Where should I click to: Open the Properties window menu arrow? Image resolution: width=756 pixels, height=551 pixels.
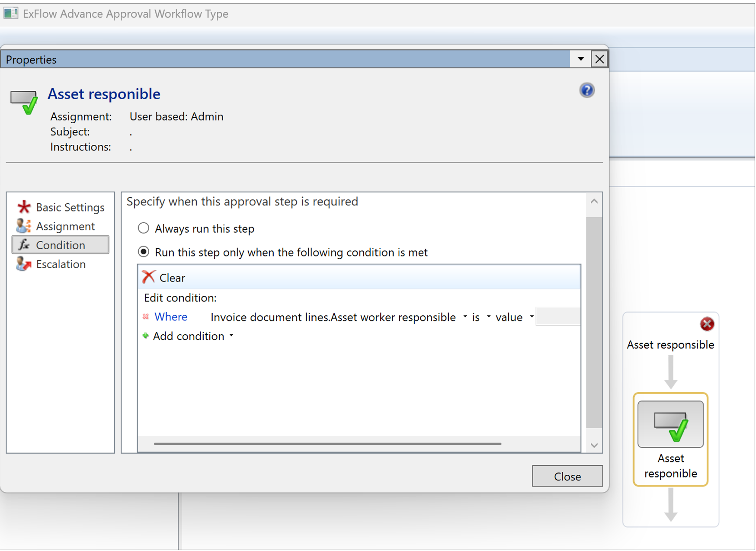(580, 59)
